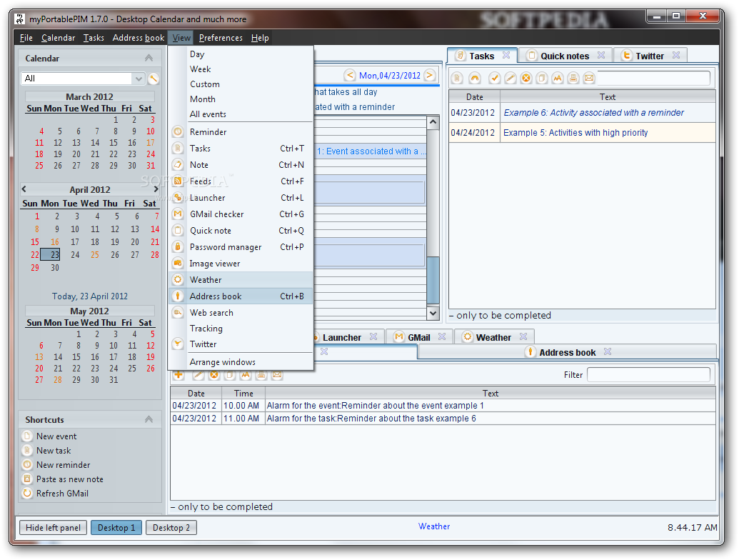Close the Twitter tab

click(x=676, y=55)
